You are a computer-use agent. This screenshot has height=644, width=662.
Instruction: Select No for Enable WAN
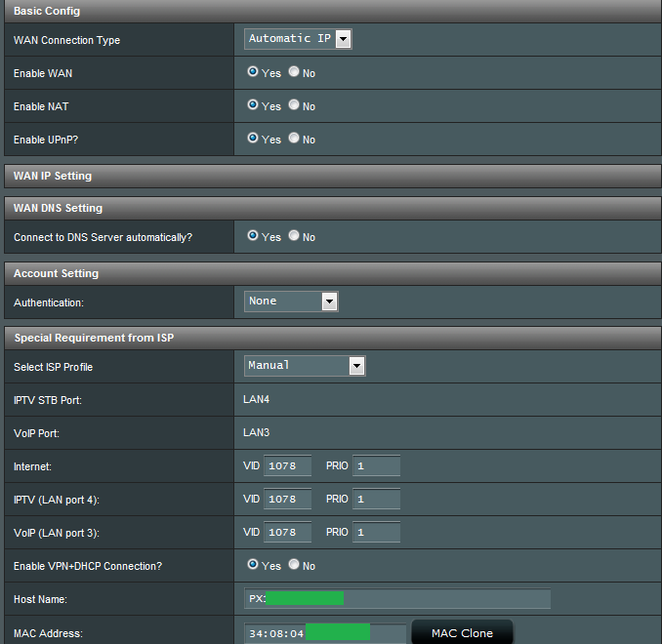pyautogui.click(x=294, y=72)
